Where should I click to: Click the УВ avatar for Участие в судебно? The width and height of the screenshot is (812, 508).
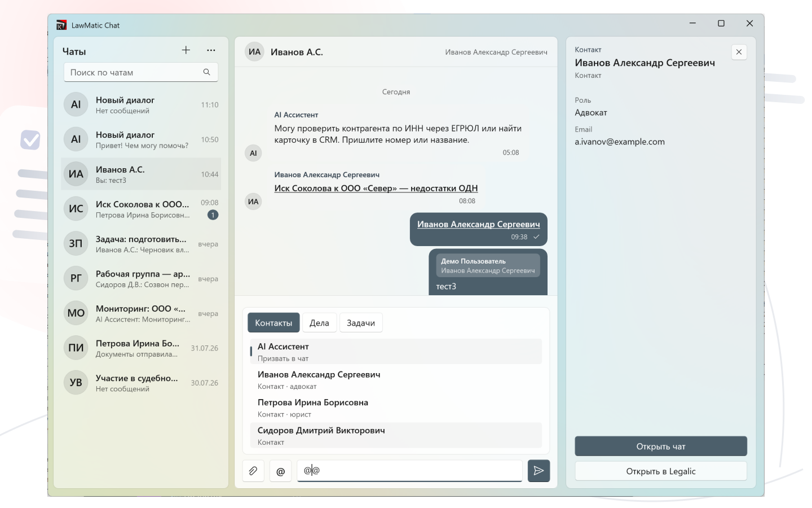[x=76, y=383]
